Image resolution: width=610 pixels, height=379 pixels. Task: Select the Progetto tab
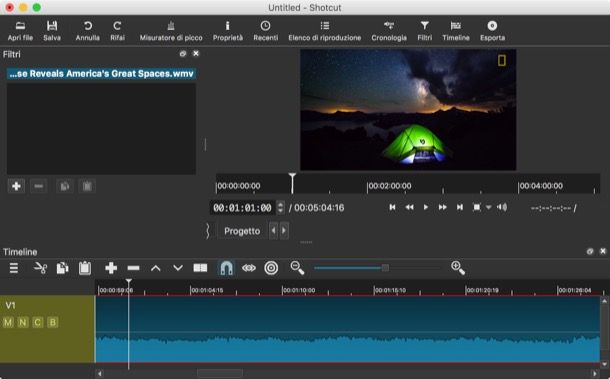click(242, 231)
